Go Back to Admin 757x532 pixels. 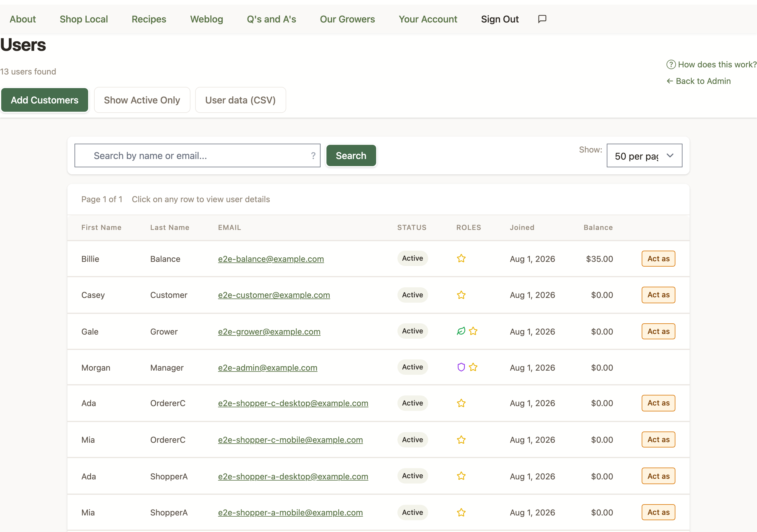[698, 81]
